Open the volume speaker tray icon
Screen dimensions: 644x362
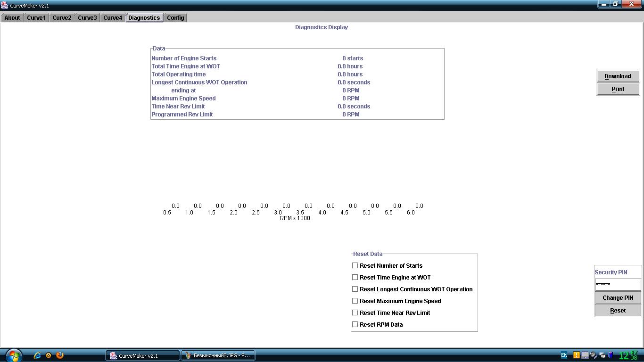[594, 355]
